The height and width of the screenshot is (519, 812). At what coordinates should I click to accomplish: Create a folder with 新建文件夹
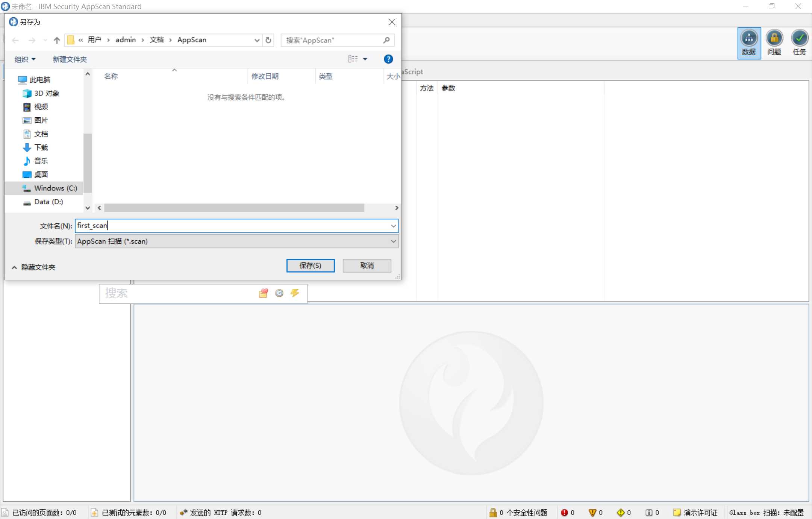click(x=70, y=59)
